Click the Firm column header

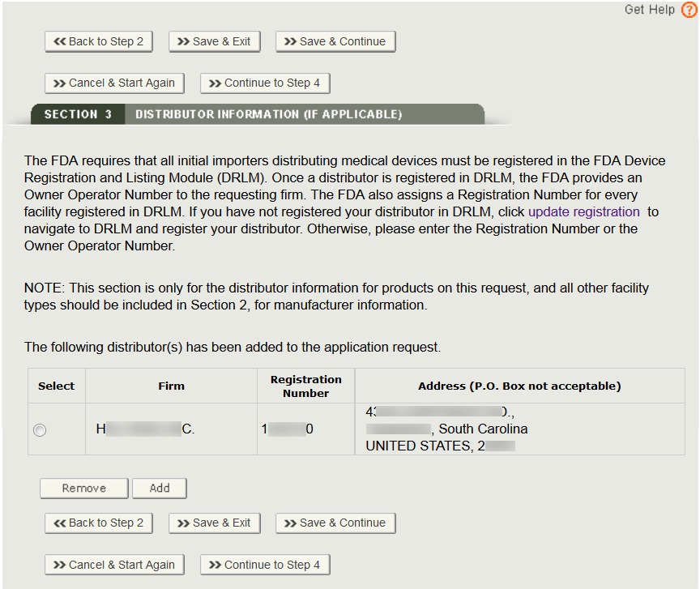pyautogui.click(x=171, y=385)
